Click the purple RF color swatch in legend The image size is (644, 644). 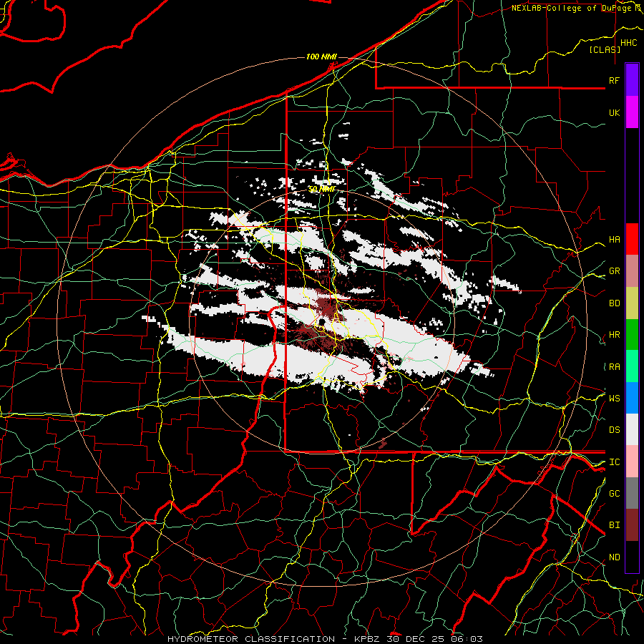(x=632, y=80)
